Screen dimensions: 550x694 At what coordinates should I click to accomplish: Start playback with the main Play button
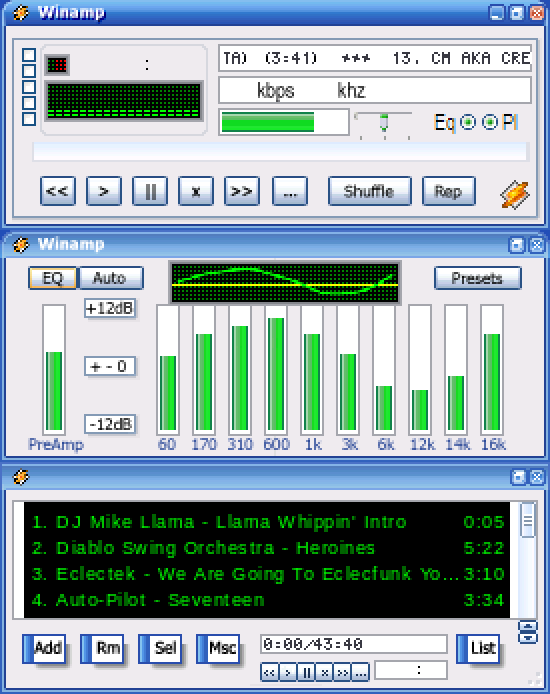(104, 191)
